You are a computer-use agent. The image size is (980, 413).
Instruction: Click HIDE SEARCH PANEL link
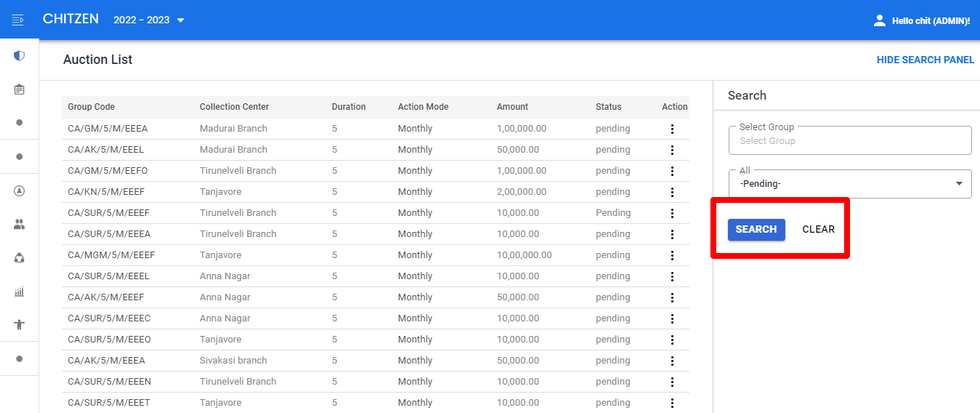[926, 60]
